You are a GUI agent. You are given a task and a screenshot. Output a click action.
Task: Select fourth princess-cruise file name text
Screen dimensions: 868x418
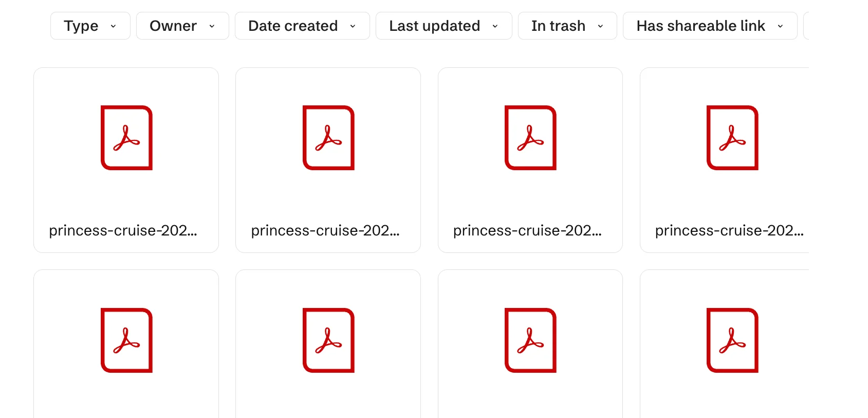(x=729, y=230)
